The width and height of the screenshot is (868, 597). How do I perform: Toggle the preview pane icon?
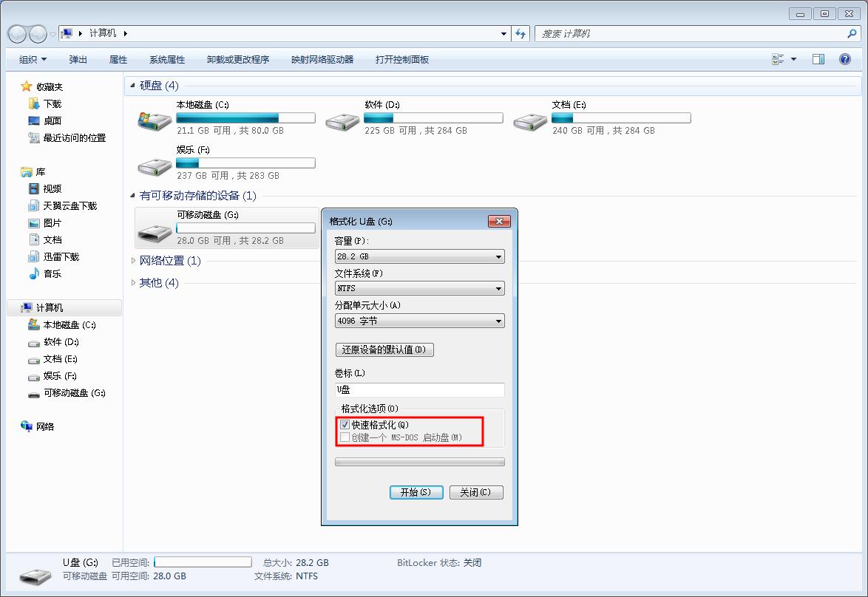pos(818,58)
